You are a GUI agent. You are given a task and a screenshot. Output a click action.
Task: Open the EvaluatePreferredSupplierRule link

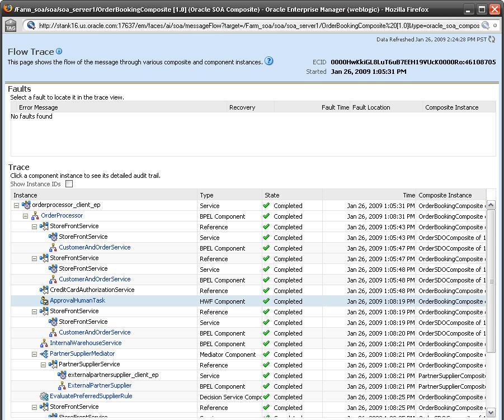coord(91,395)
